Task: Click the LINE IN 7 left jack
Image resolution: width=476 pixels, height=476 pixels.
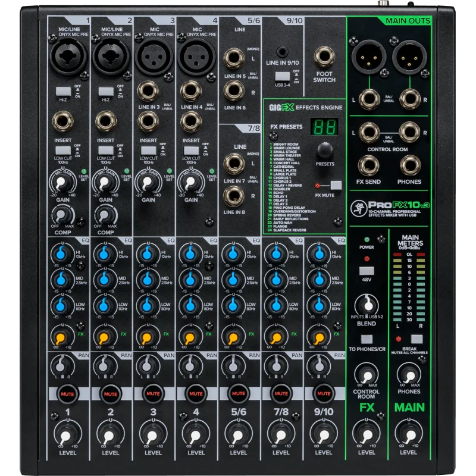Action: click(234, 164)
